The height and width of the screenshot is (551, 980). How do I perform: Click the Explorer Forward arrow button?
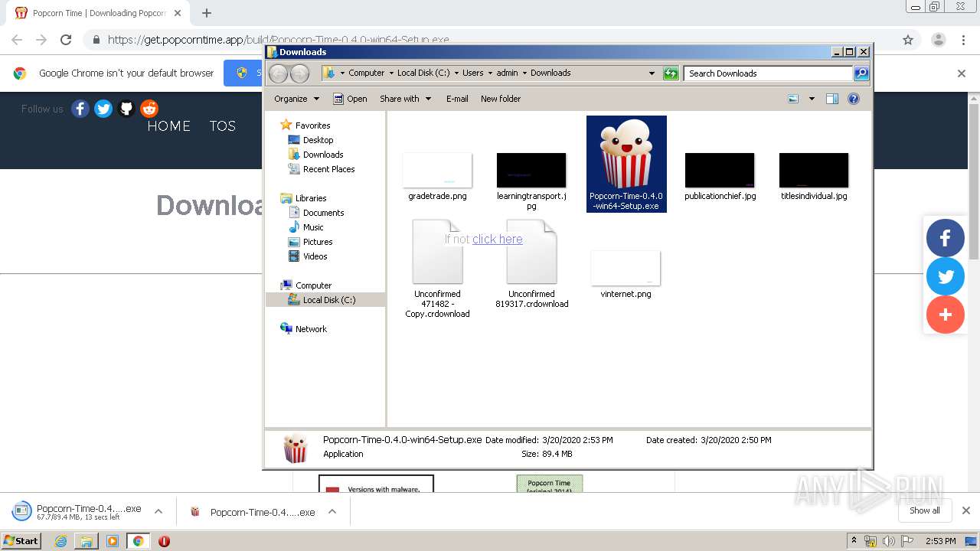[300, 73]
